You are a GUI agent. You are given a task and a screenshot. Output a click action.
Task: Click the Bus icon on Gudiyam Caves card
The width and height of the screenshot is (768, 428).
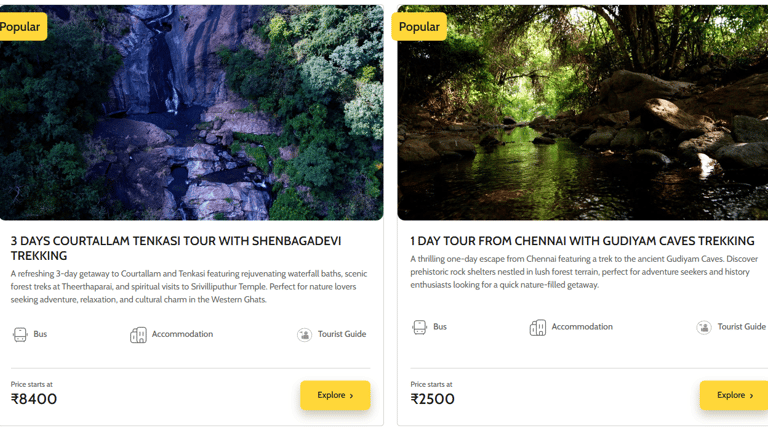point(420,327)
